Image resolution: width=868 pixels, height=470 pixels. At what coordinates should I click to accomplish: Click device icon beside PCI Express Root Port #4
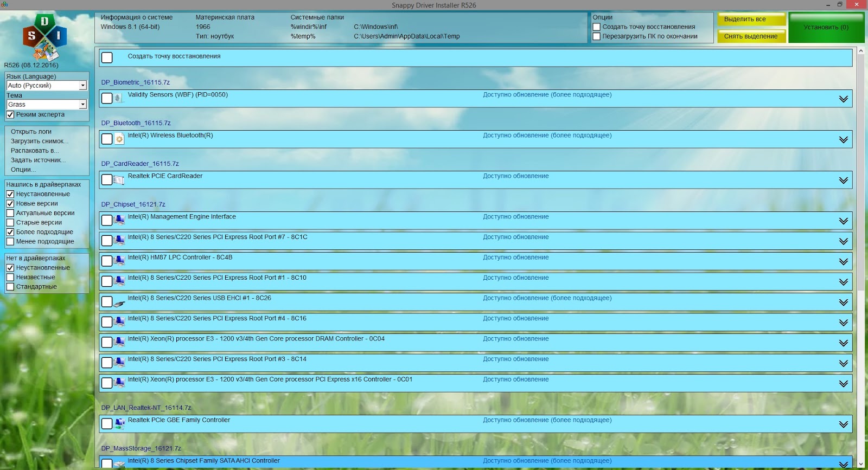(x=119, y=322)
